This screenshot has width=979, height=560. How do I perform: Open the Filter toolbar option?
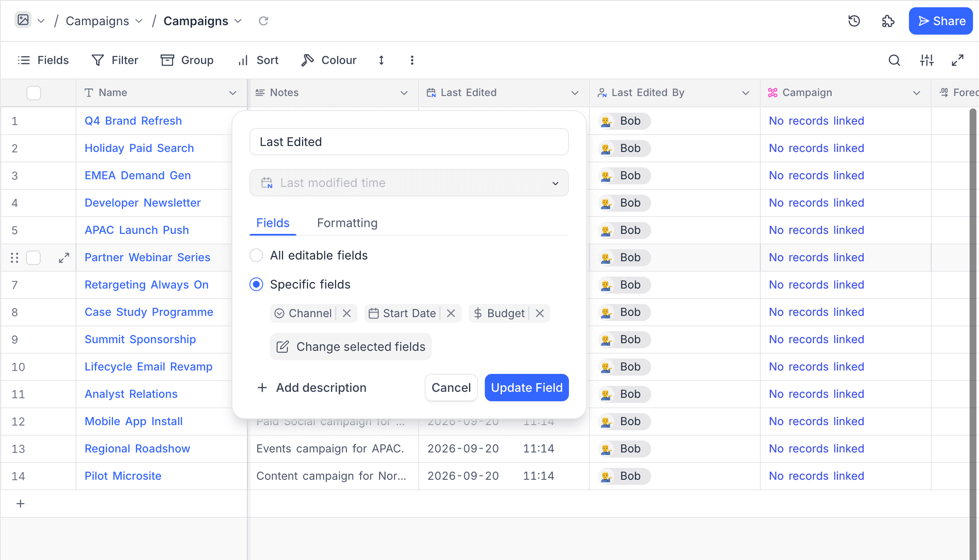point(115,60)
